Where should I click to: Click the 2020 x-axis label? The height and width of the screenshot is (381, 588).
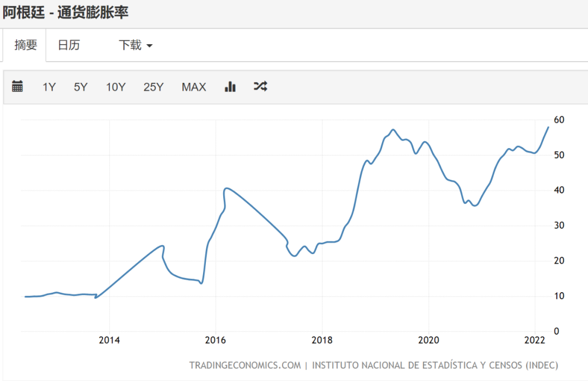(x=428, y=340)
